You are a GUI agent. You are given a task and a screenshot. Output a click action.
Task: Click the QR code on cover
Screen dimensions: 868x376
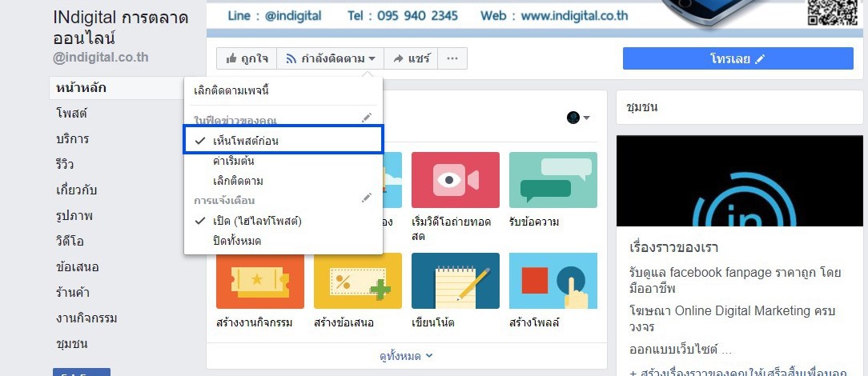[832, 12]
